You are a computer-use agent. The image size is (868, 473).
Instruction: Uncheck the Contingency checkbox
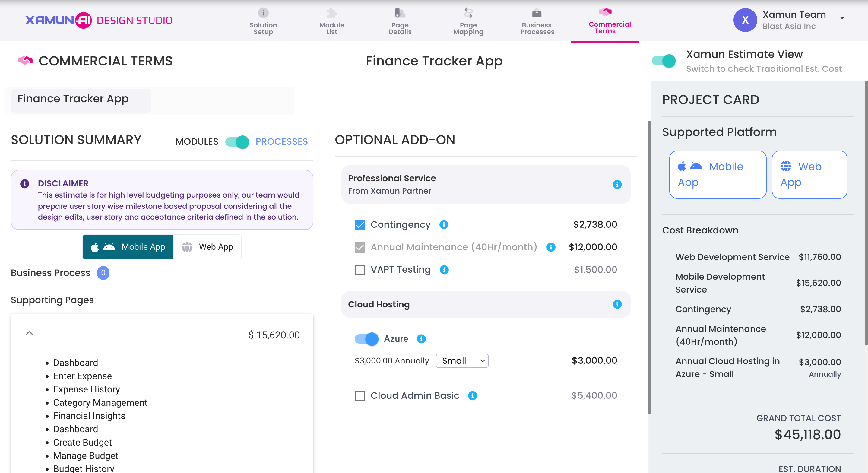click(360, 225)
